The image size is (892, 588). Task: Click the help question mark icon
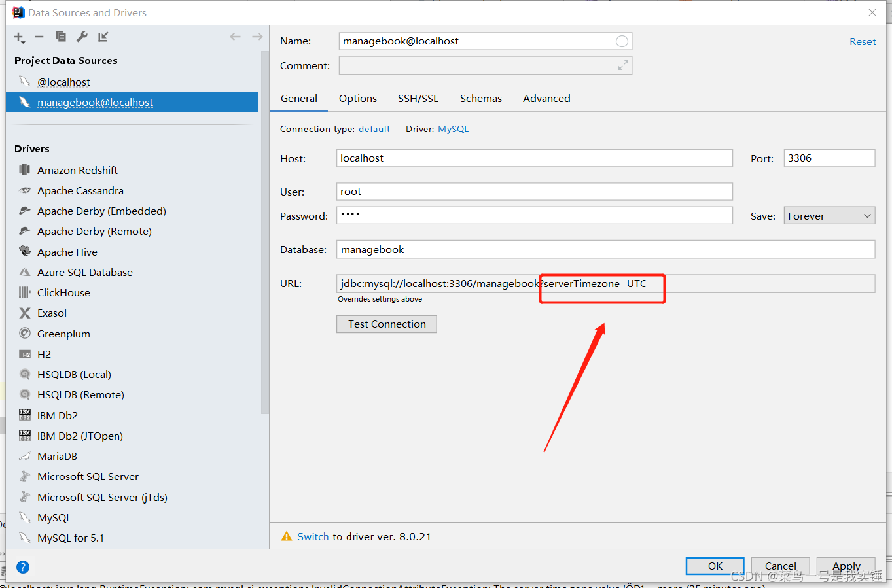[22, 566]
